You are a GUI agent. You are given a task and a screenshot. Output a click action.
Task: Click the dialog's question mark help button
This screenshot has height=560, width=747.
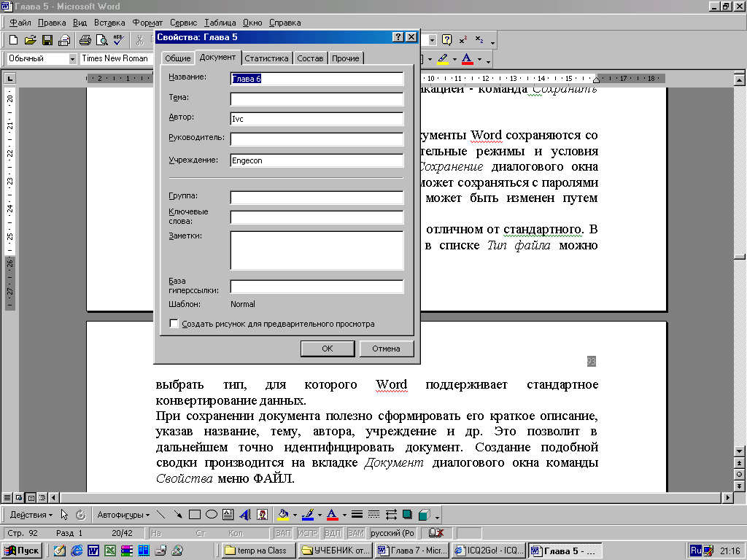click(x=398, y=37)
